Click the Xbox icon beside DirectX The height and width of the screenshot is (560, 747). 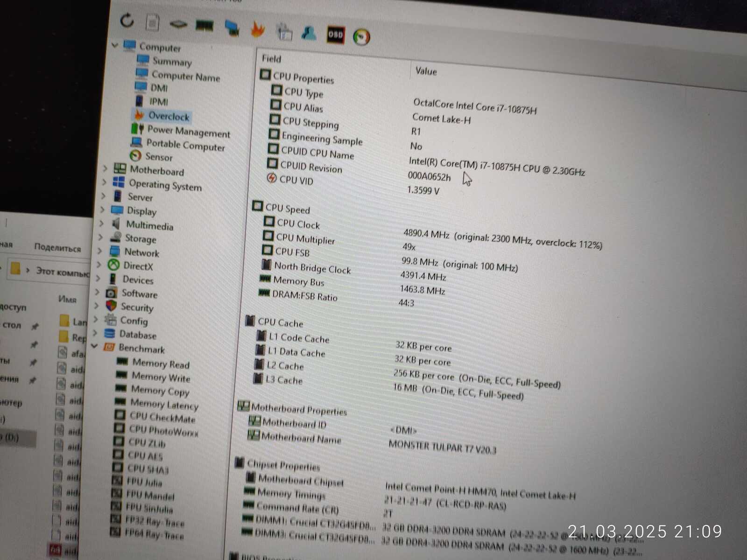click(x=113, y=265)
